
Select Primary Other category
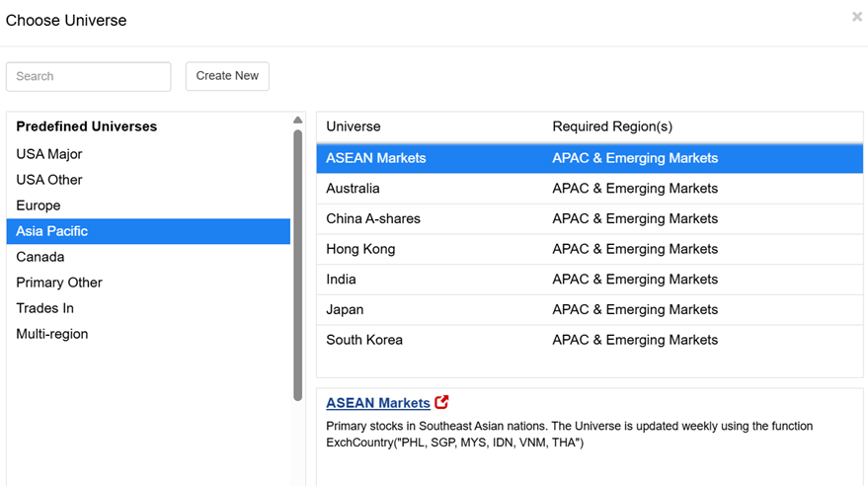(x=148, y=283)
